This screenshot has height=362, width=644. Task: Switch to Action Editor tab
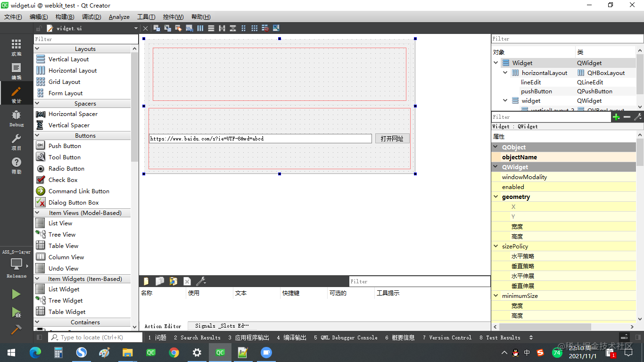coord(163,326)
